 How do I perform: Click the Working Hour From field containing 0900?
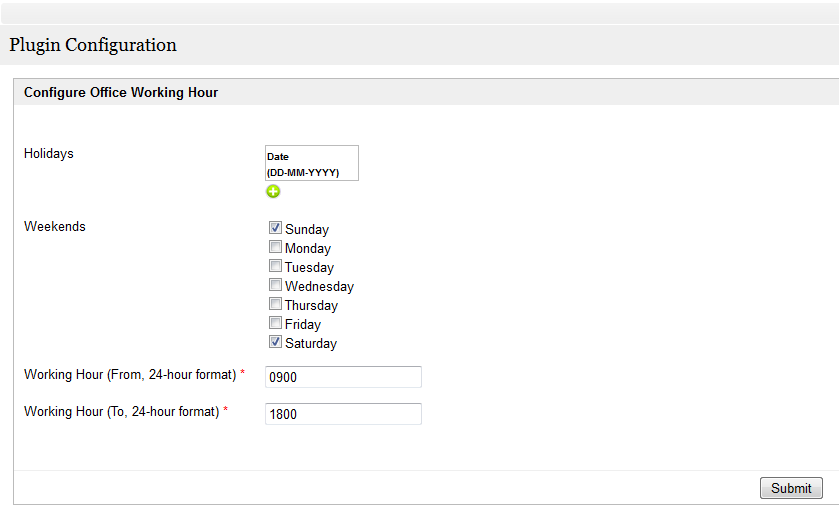click(x=343, y=377)
